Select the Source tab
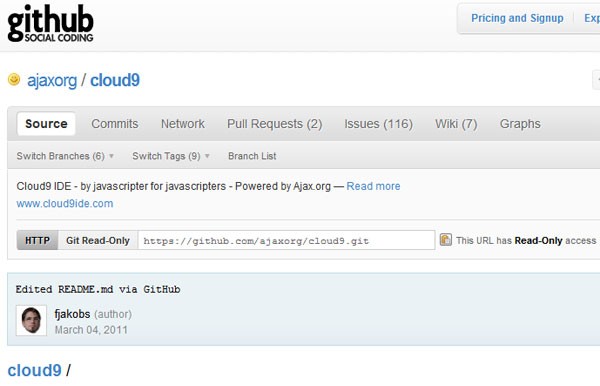The width and height of the screenshot is (600, 386). [x=46, y=124]
